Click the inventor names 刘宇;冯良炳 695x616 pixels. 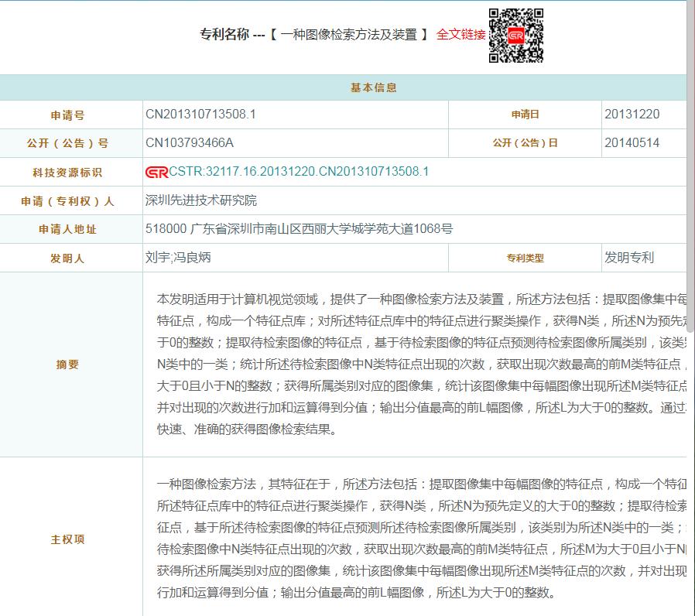(x=178, y=258)
